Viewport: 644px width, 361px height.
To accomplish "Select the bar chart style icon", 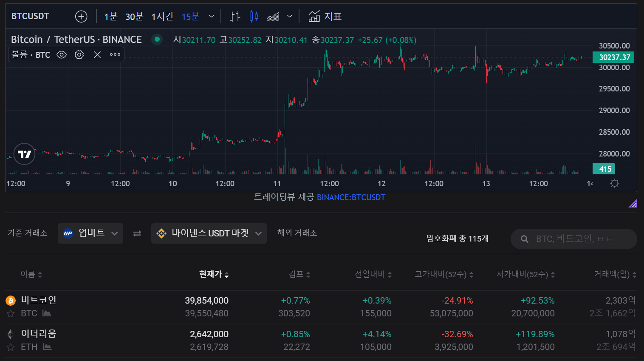I will [x=235, y=17].
